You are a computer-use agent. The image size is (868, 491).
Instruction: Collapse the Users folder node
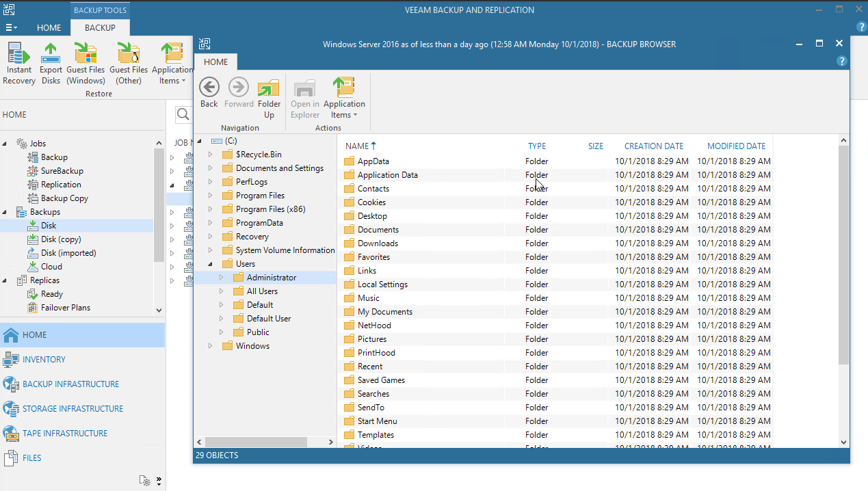pos(211,264)
